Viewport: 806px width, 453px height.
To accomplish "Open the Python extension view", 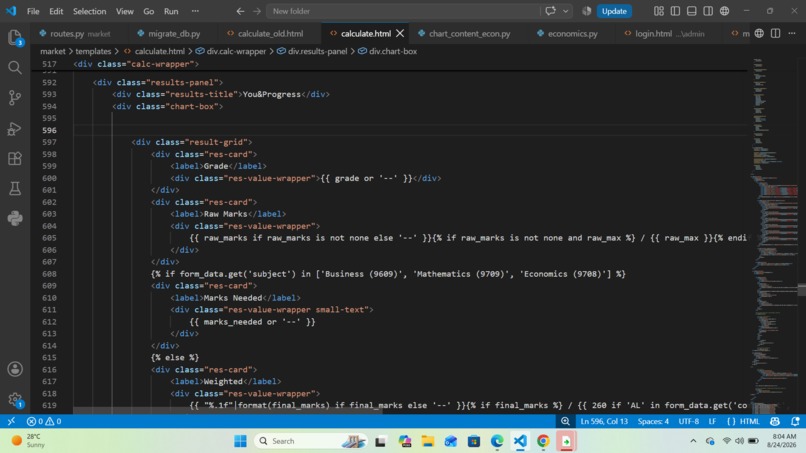I will point(14,219).
